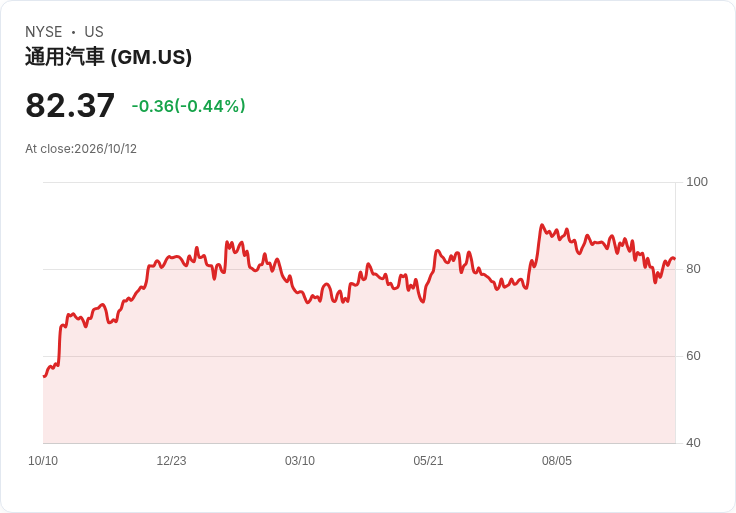Click the chart's lowest dip just before 05/21
The width and height of the screenshot is (736, 513).
click(423, 301)
